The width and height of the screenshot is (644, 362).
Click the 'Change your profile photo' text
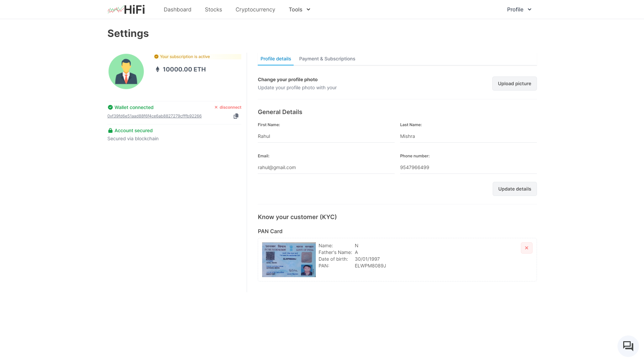click(288, 80)
